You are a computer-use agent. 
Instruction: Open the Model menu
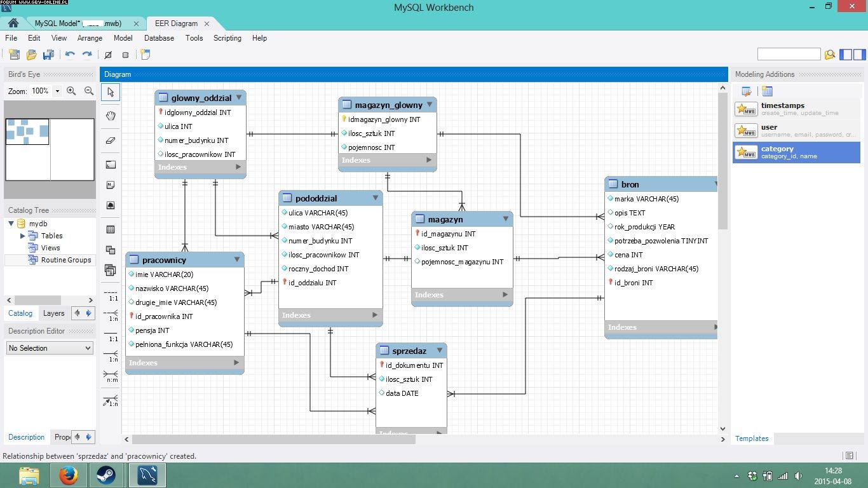[x=123, y=38]
